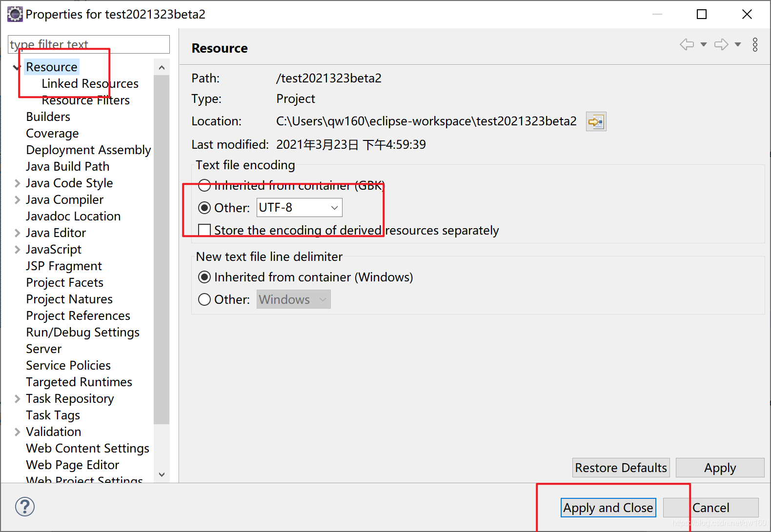The image size is (771, 532).
Task: Collapse the Resource tree node
Action: [17, 67]
